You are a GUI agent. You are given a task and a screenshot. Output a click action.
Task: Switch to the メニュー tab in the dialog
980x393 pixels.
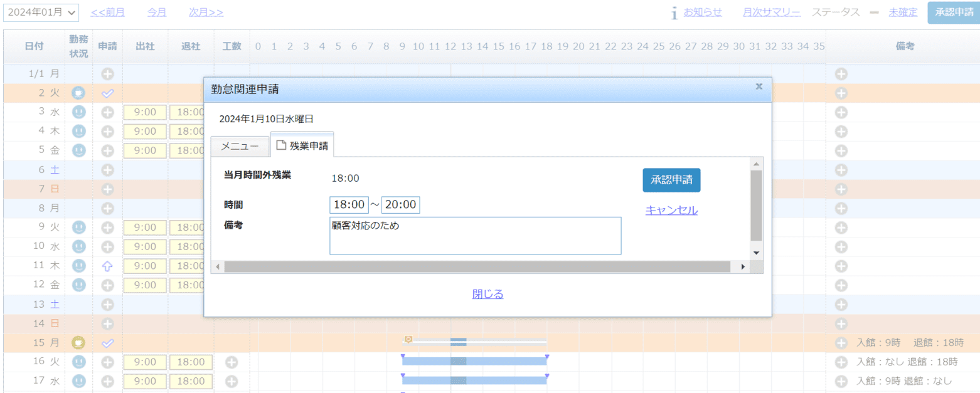(240, 146)
